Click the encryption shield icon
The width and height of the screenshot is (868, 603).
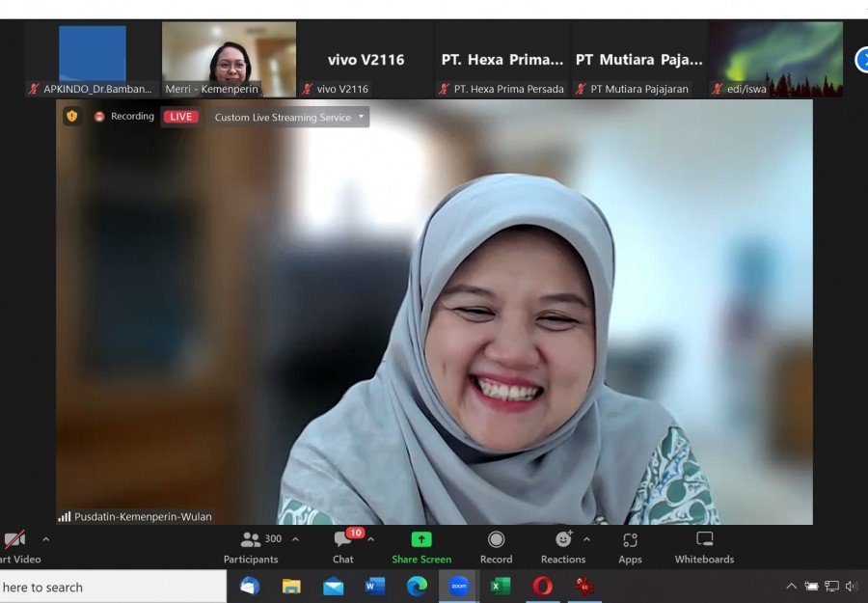pyautogui.click(x=72, y=117)
